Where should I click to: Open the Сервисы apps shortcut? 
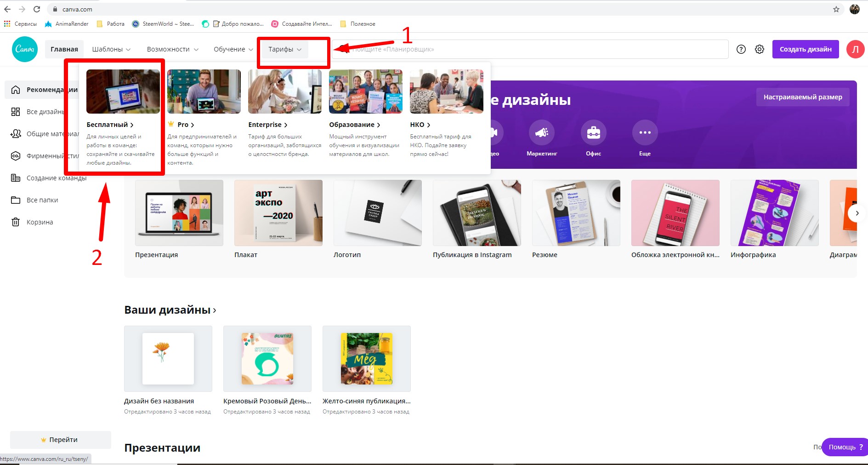coord(20,24)
